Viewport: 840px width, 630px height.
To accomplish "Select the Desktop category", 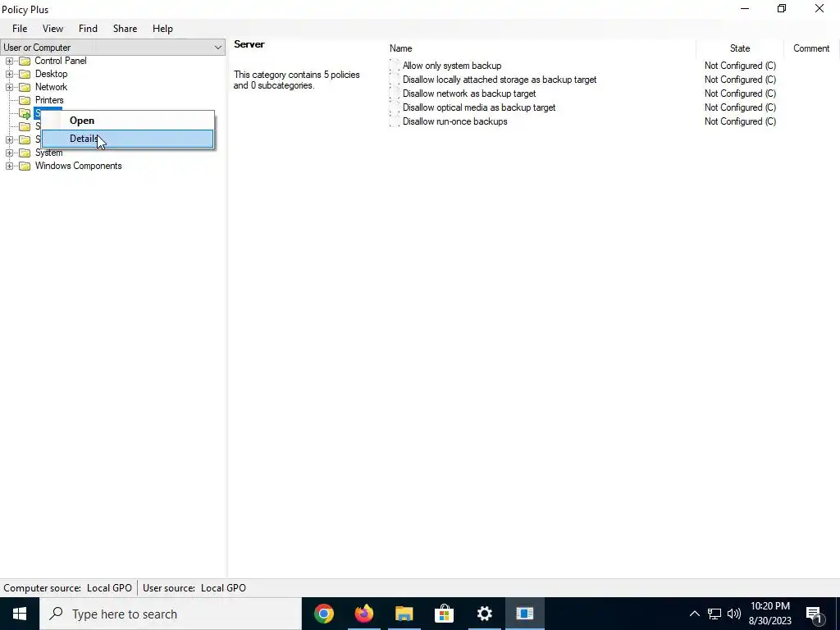I will (x=51, y=73).
